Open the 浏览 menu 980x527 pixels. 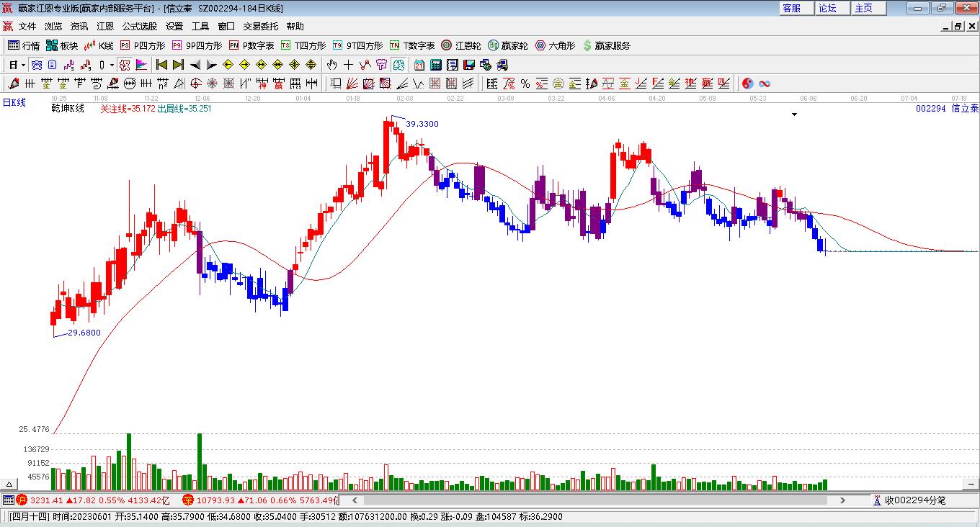click(x=53, y=26)
